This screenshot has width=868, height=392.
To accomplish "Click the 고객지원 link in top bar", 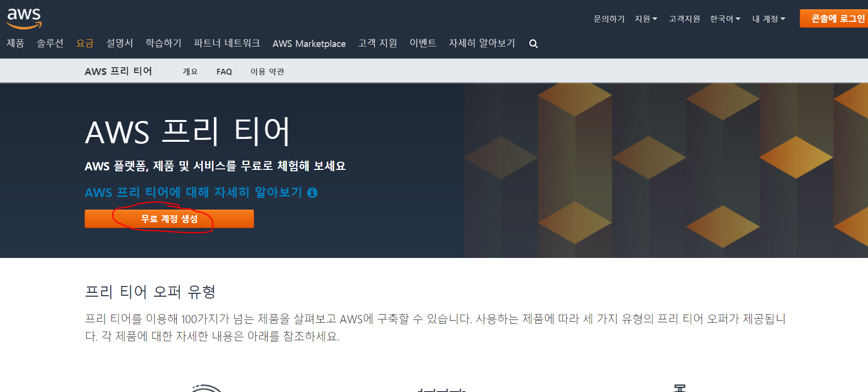I will (x=685, y=19).
